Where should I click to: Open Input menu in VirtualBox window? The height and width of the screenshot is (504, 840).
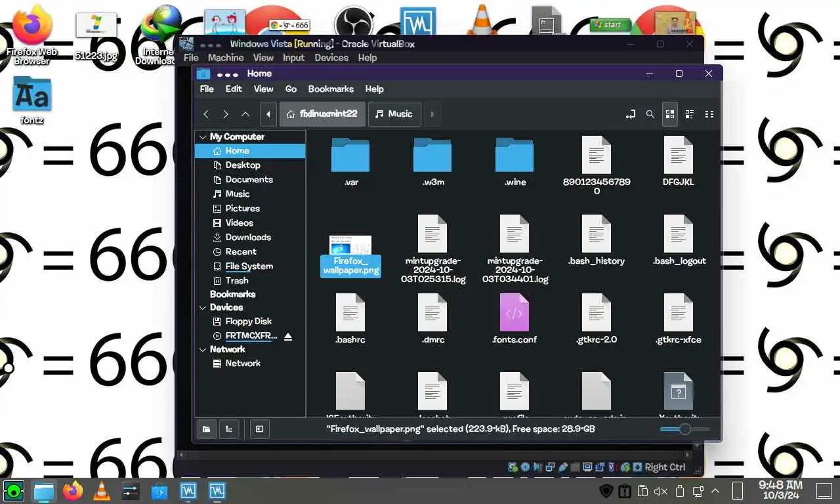tap(293, 58)
